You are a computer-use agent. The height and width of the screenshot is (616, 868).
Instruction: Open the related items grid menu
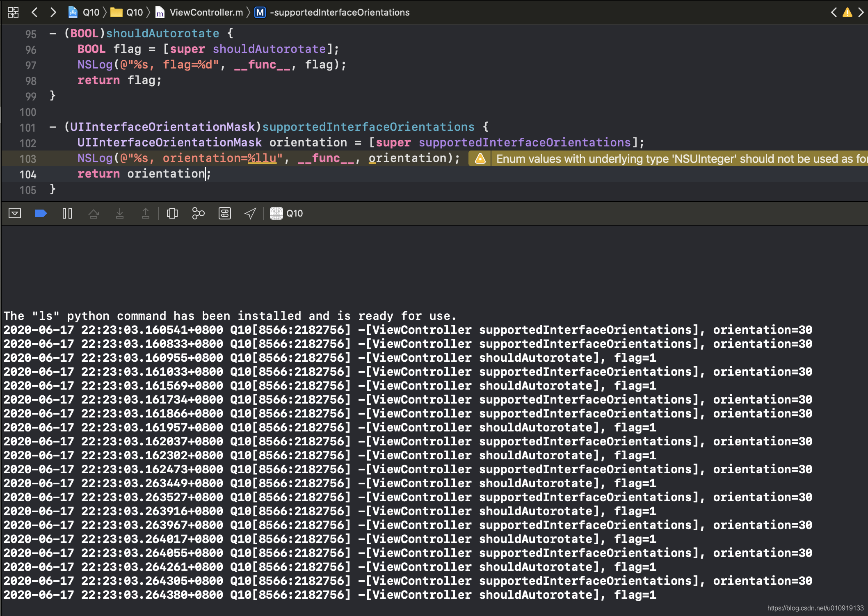(x=13, y=12)
